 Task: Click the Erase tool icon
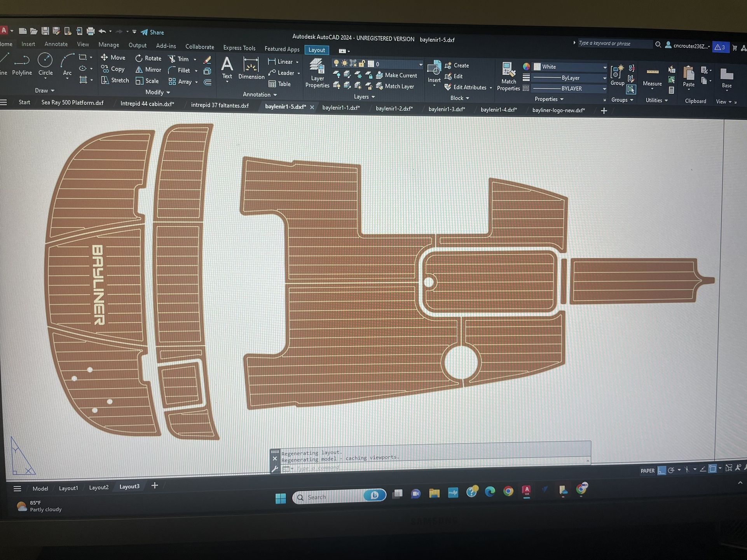(207, 60)
